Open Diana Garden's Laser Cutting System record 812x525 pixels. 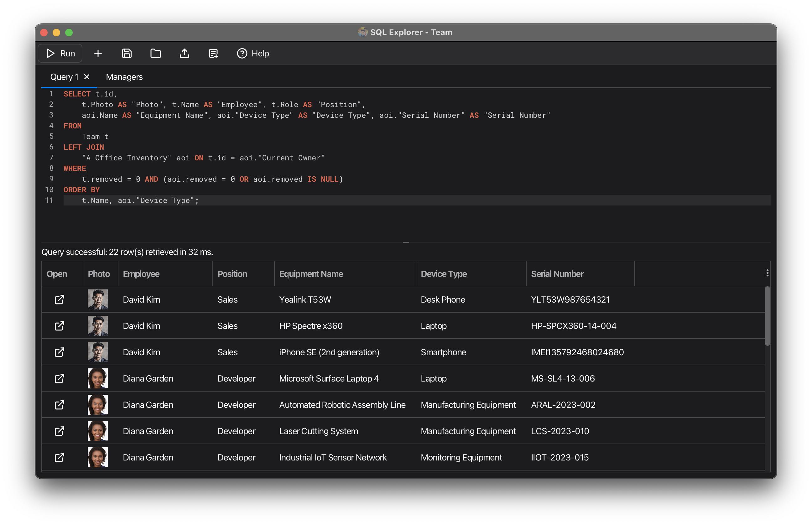59,431
